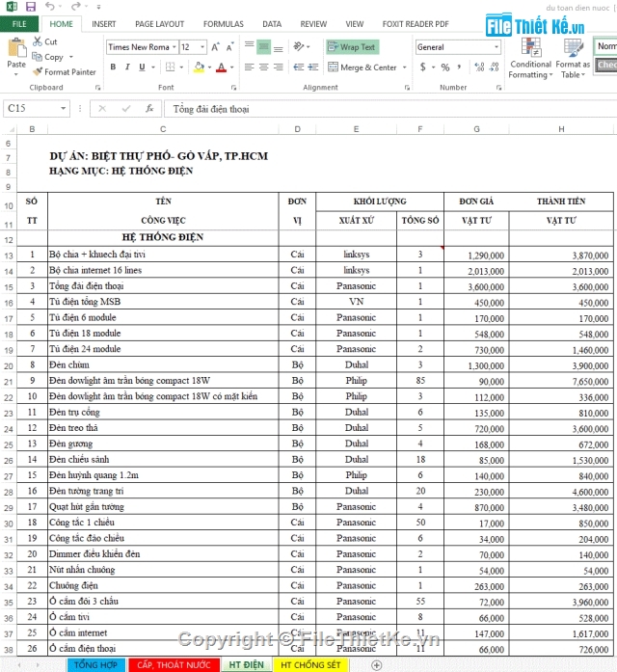Image resolution: width=617 pixels, height=672 pixels.
Task: Align text left in the cell
Action: (x=249, y=67)
